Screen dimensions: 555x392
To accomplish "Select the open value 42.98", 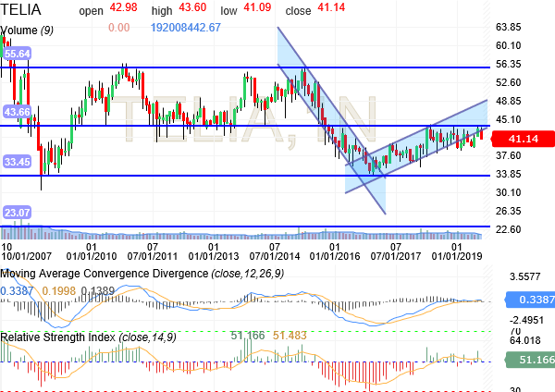I will coord(123,7).
